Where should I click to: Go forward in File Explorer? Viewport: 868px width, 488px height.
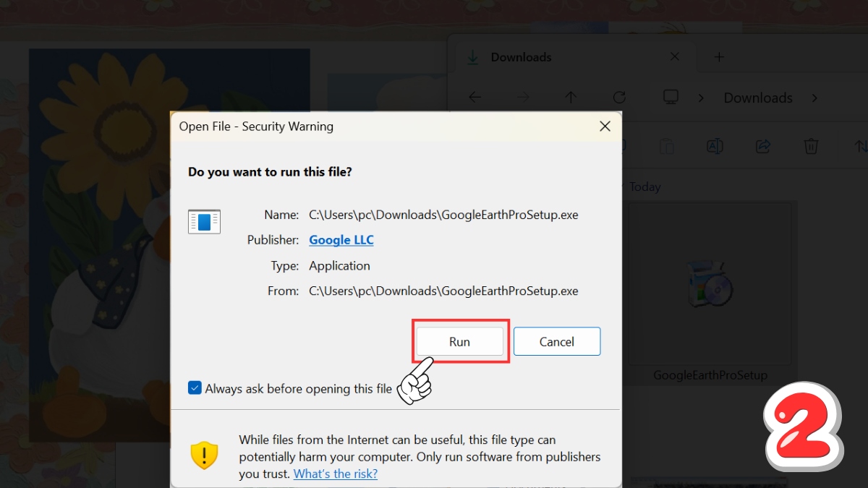(x=523, y=98)
